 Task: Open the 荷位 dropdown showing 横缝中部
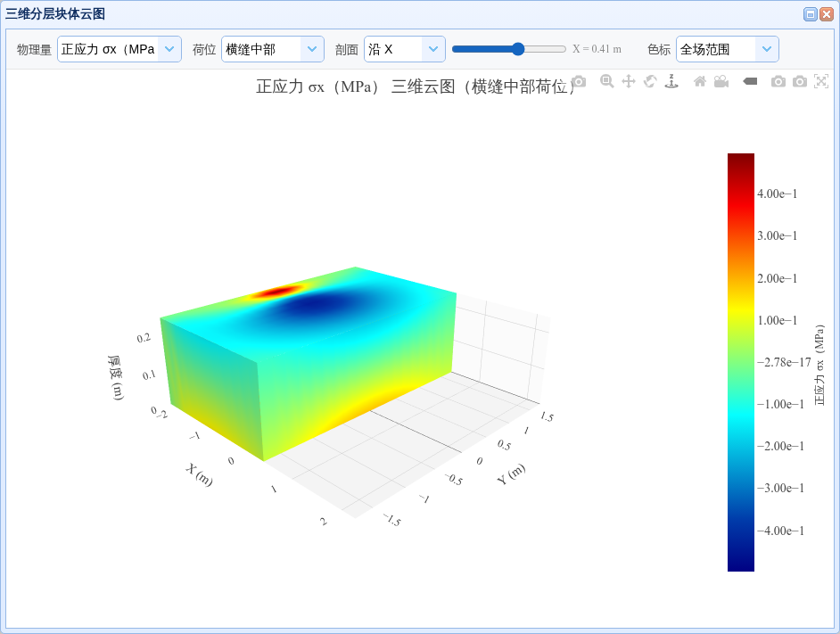(273, 49)
